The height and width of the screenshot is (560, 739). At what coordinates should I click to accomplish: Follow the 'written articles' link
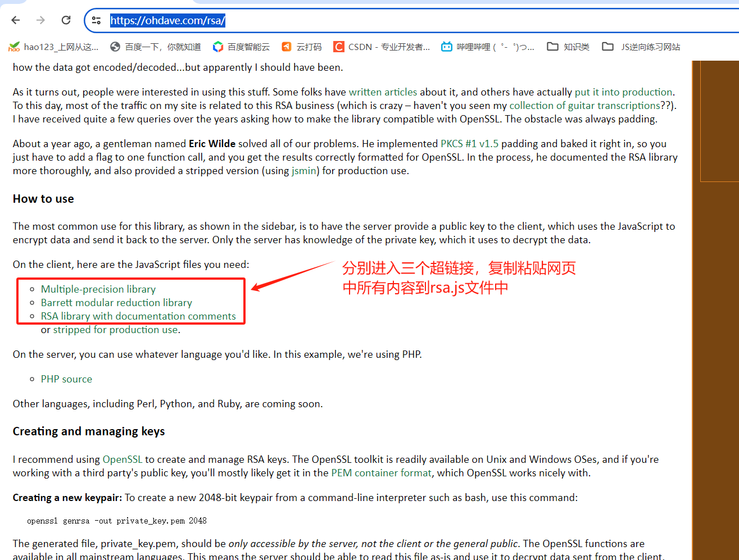click(x=383, y=92)
